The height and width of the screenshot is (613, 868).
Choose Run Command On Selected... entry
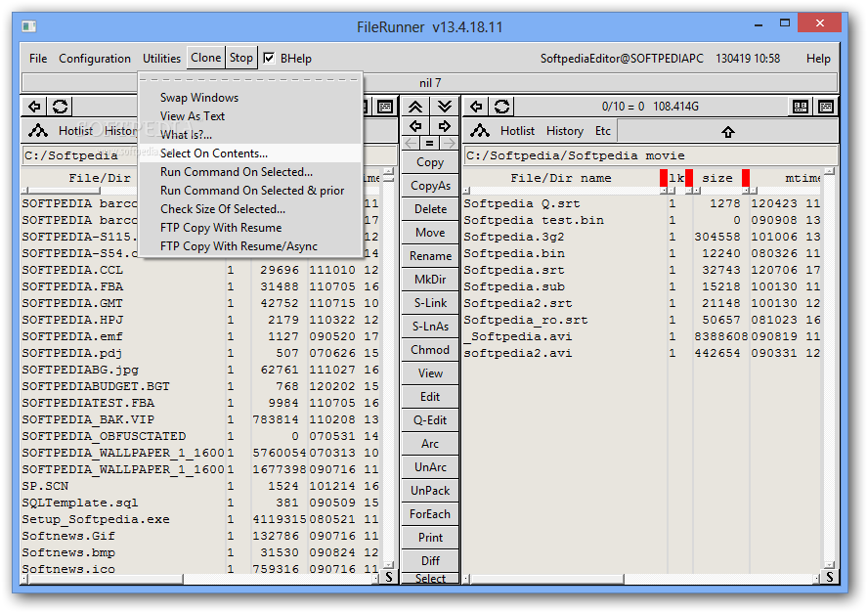click(250, 172)
